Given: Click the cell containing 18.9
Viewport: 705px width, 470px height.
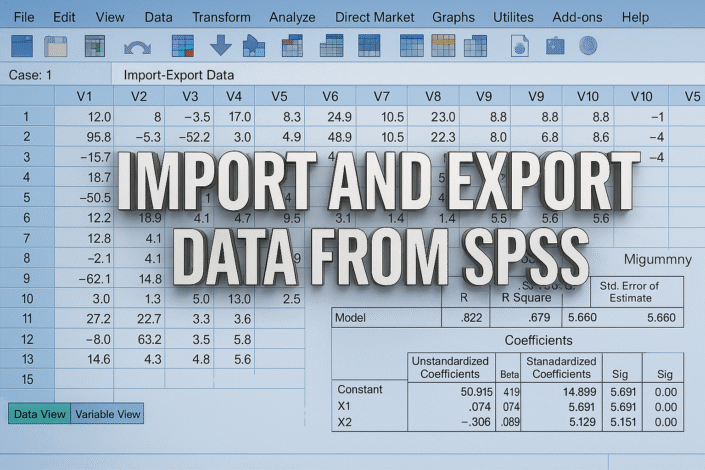Looking at the screenshot, I should 139,218.
